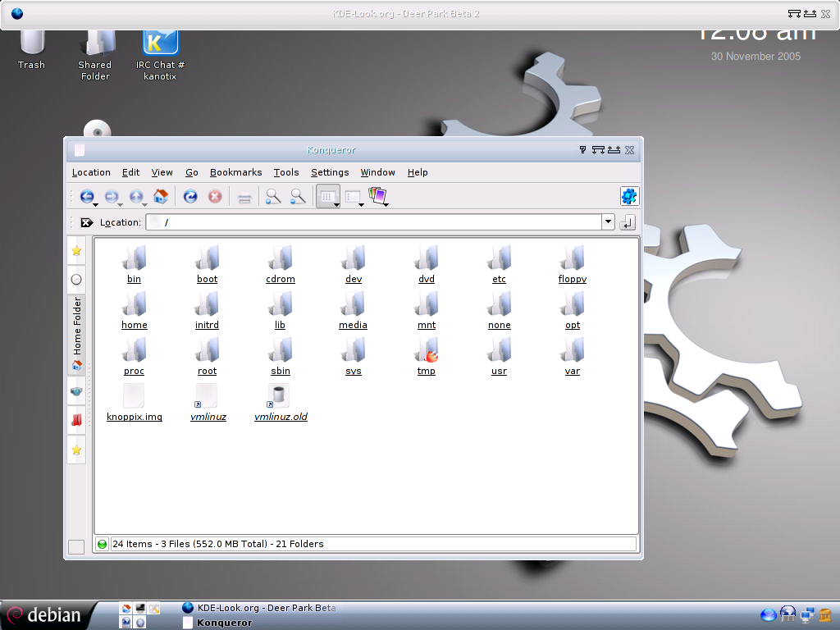Image resolution: width=840 pixels, height=630 pixels.
Task: Open the Window menu
Action: click(x=377, y=172)
